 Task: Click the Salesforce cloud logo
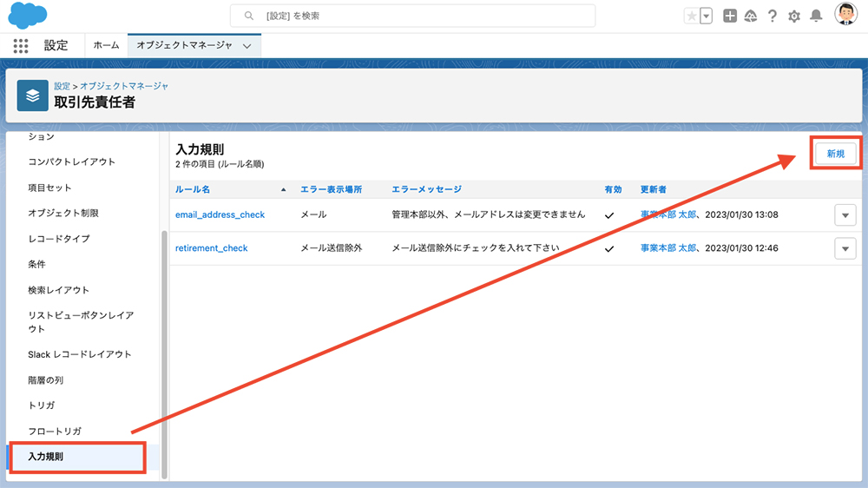[27, 16]
